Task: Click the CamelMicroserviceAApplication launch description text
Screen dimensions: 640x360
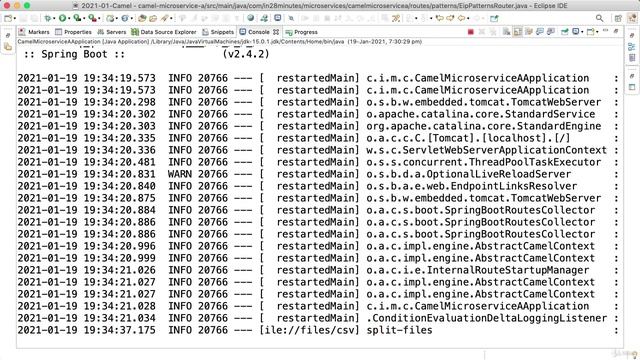Action: (220, 42)
